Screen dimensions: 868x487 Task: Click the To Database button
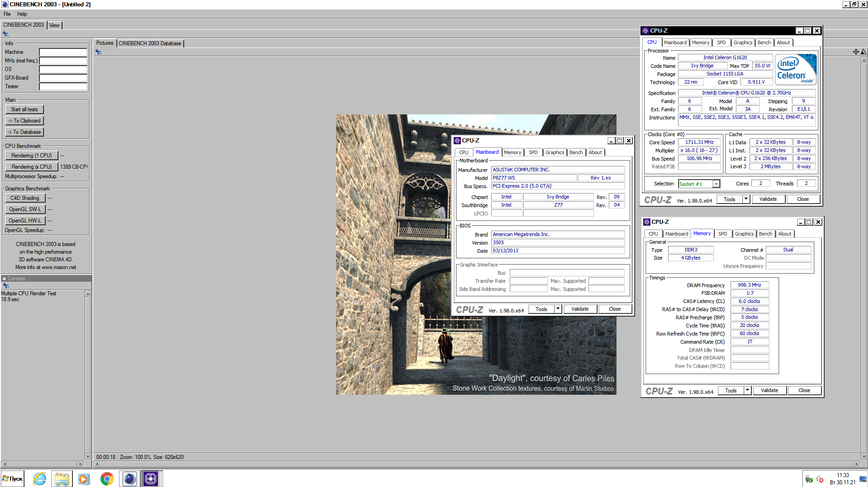24,132
